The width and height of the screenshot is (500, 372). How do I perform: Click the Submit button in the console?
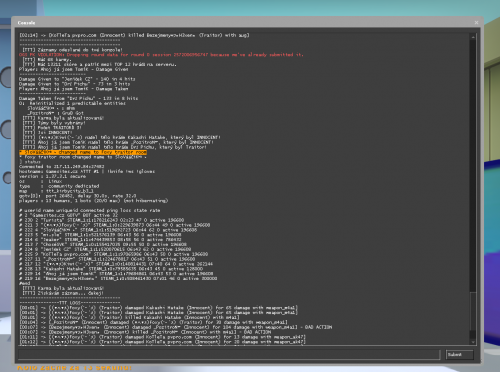point(459,355)
